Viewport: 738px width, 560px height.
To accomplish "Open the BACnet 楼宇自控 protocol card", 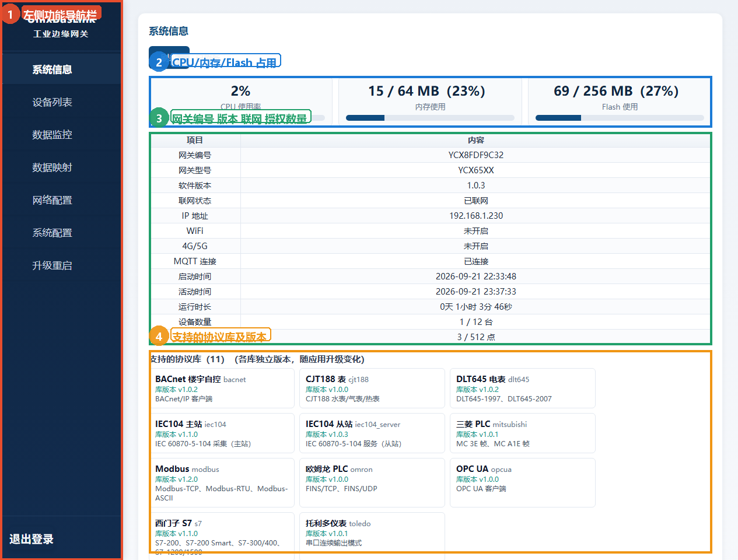I will [222, 388].
